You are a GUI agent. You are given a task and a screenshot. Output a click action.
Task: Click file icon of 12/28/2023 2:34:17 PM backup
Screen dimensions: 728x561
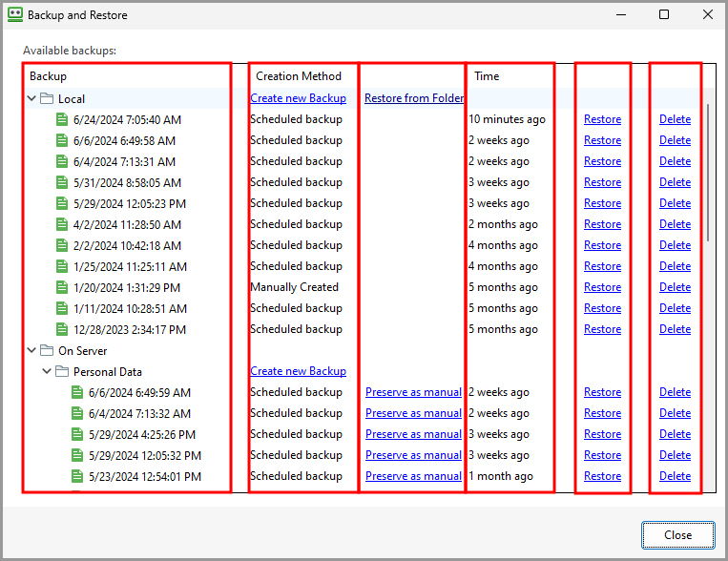(62, 330)
